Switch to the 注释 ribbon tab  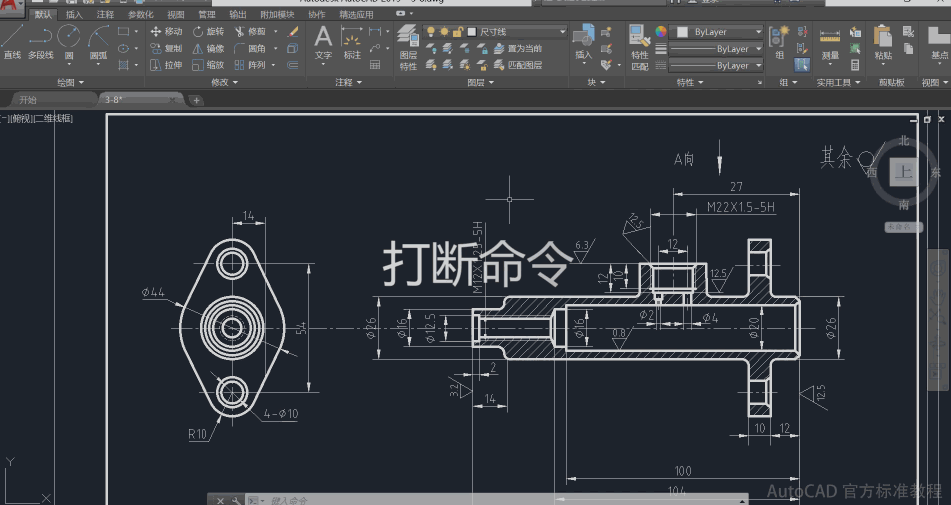pyautogui.click(x=105, y=14)
